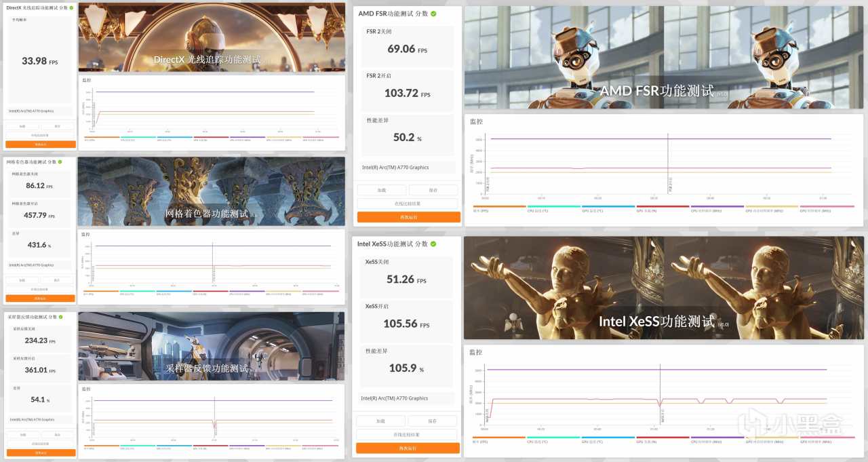Screen dimensions: 868x462
Task: Click green validity check in sampler feedback (采样器反馈) panel
Action: tap(59, 316)
